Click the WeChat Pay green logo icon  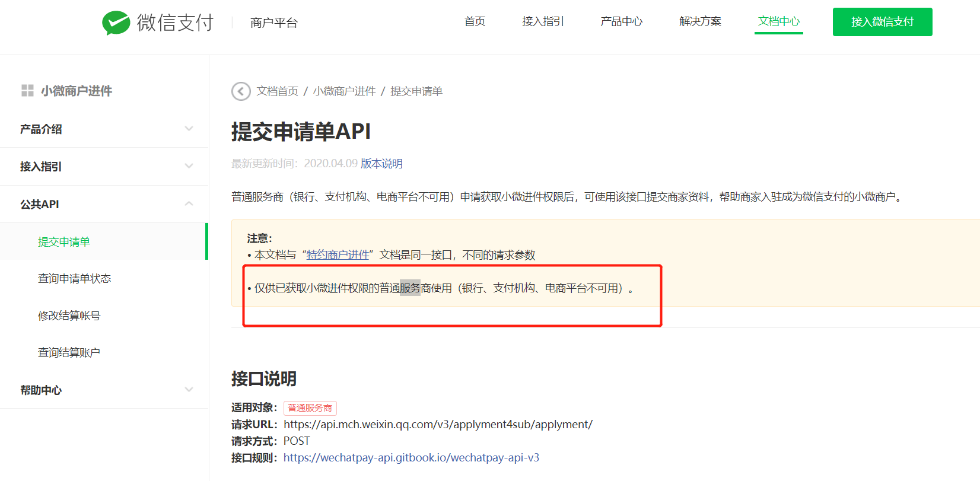pos(116,23)
